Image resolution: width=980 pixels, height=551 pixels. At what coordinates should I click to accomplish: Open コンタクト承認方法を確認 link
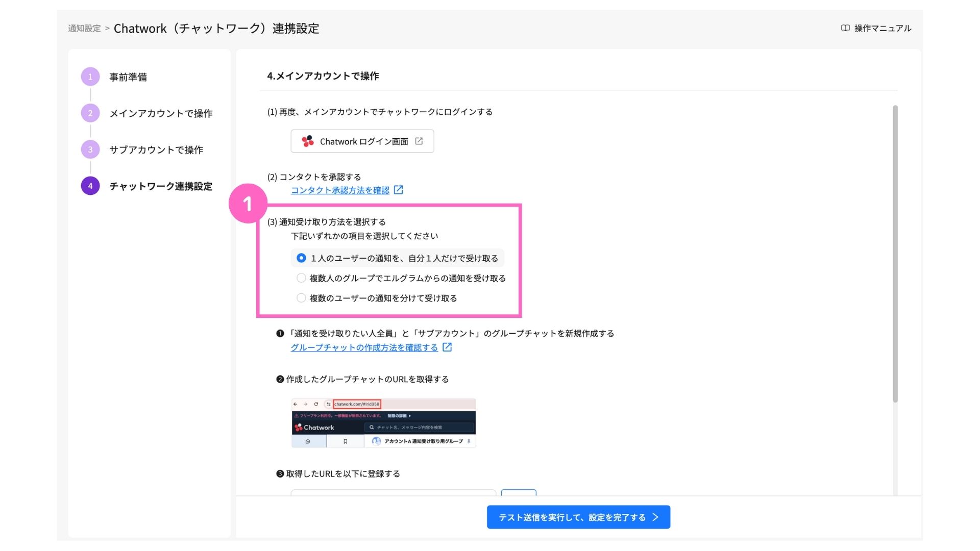click(340, 190)
